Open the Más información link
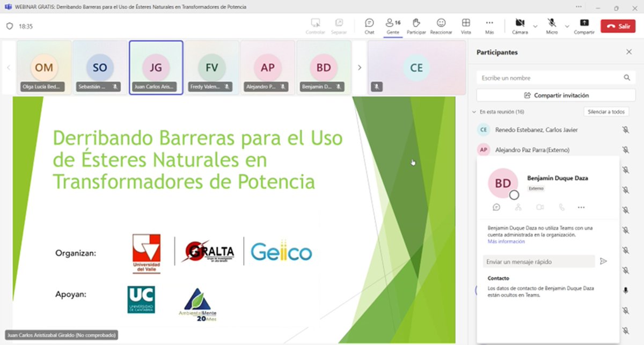644x345 pixels. tap(506, 241)
